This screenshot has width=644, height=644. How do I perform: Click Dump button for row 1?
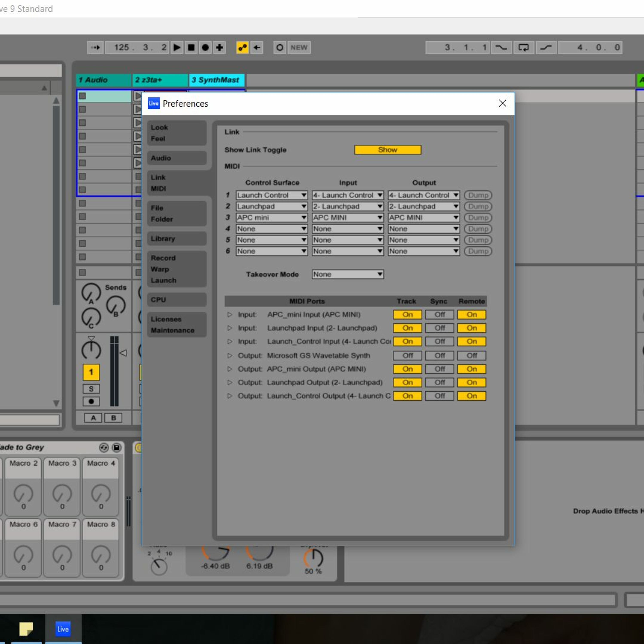pyautogui.click(x=478, y=195)
